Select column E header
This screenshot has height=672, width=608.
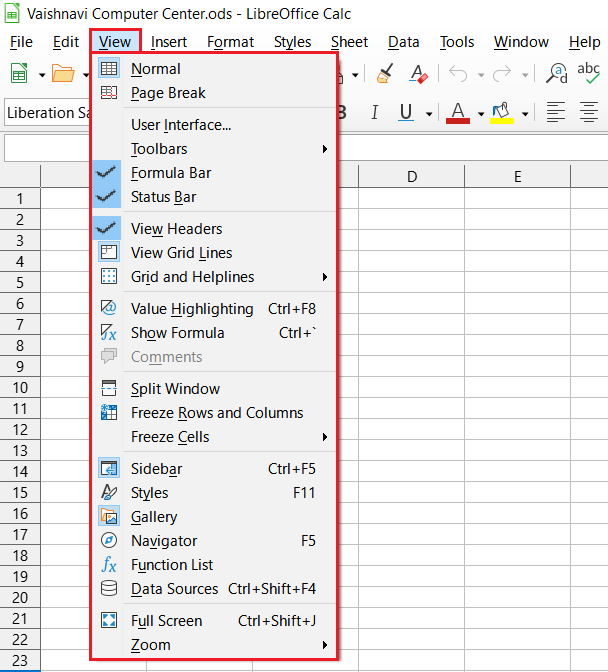click(x=518, y=177)
